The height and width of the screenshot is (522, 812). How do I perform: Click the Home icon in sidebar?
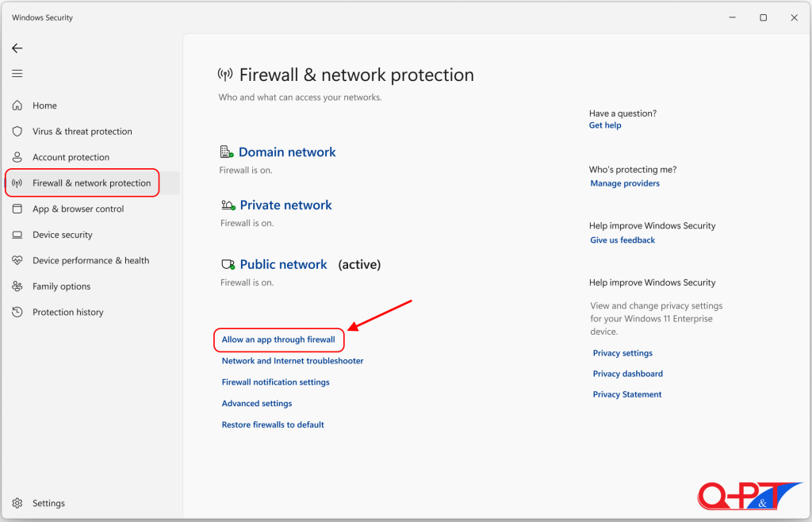[17, 106]
